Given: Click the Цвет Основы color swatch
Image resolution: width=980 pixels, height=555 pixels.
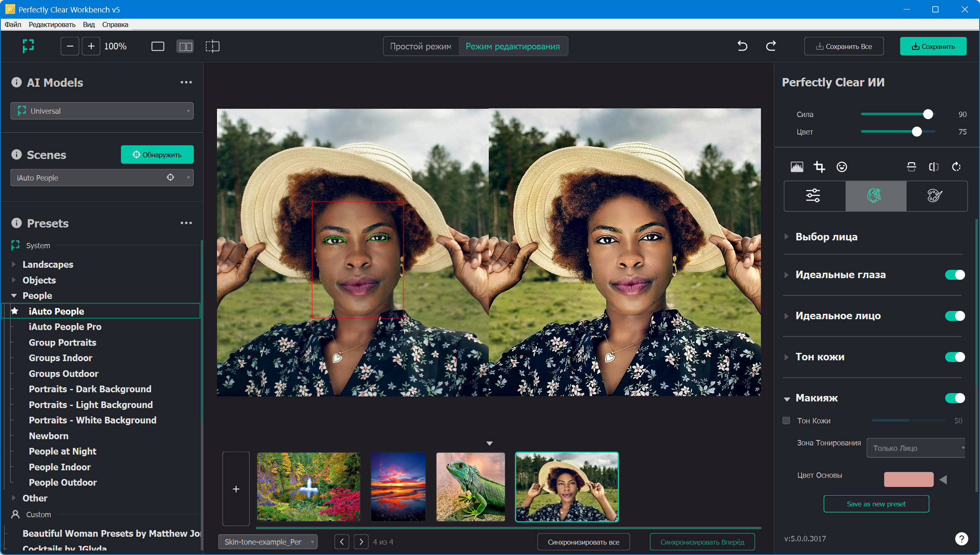Looking at the screenshot, I should pos(908,479).
